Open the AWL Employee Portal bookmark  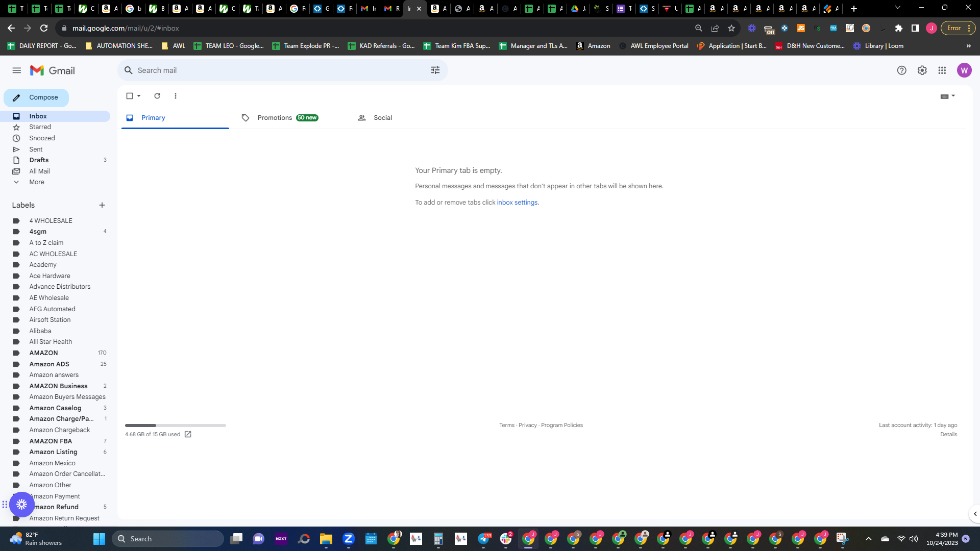point(653,46)
